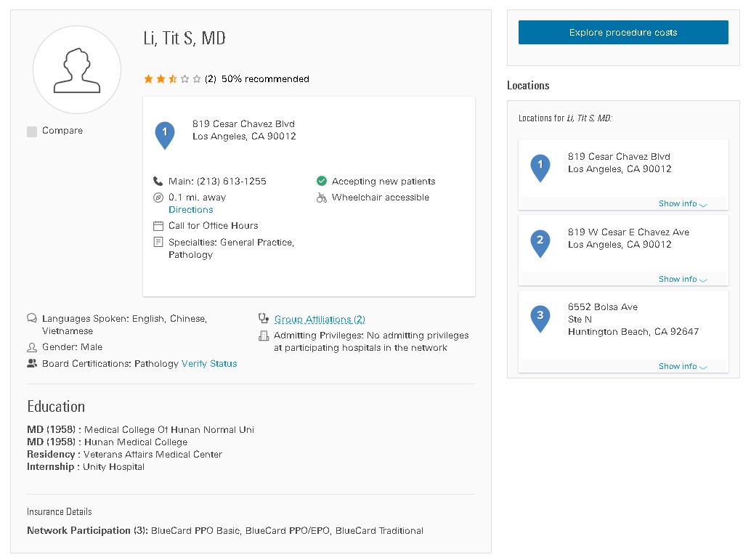Open the Directions link
Image resolution: width=751 pixels, height=560 pixels.
(191, 210)
